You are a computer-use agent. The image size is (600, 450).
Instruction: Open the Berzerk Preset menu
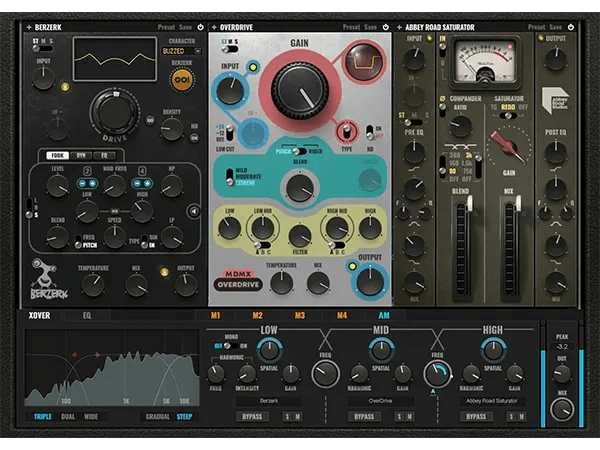(166, 27)
